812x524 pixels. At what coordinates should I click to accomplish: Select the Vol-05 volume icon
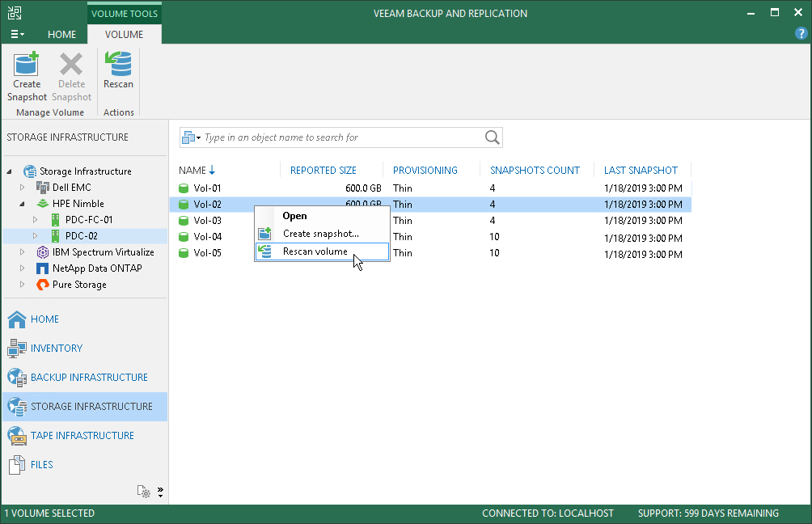point(184,253)
